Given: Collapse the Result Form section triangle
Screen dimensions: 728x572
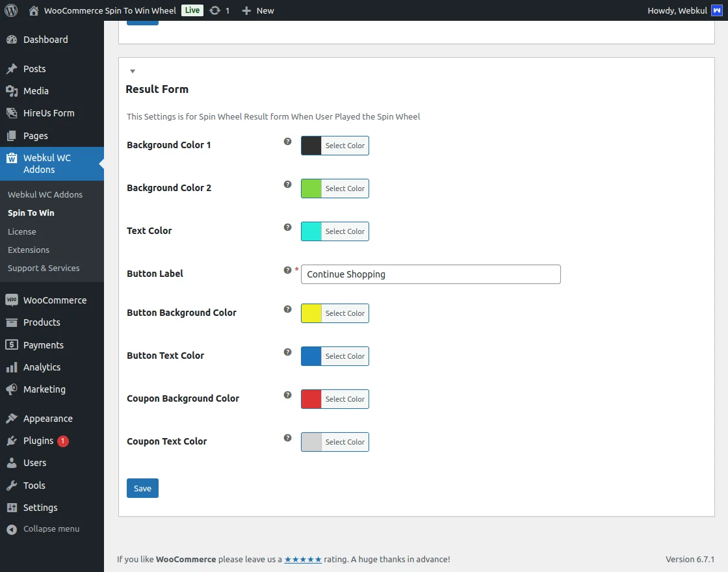Looking at the screenshot, I should tap(133, 71).
